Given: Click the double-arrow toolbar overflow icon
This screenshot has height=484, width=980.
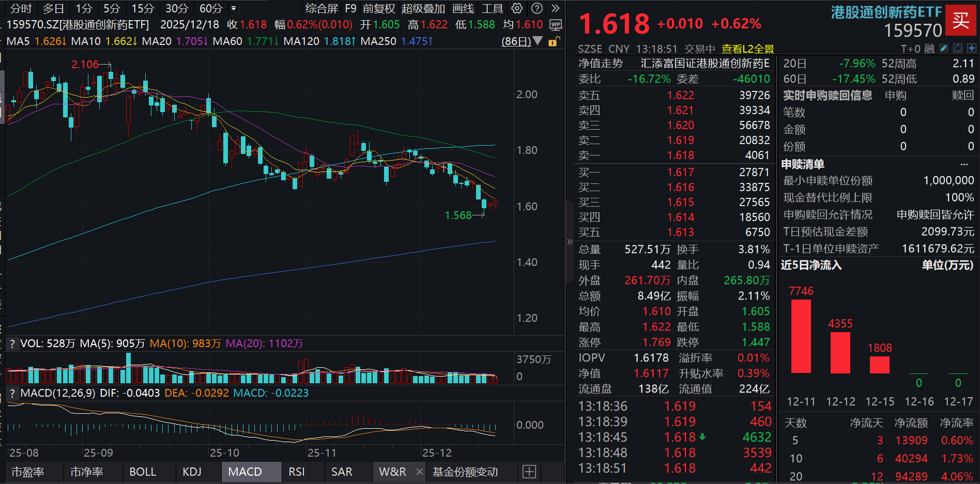Looking at the screenshot, I should pyautogui.click(x=556, y=8).
